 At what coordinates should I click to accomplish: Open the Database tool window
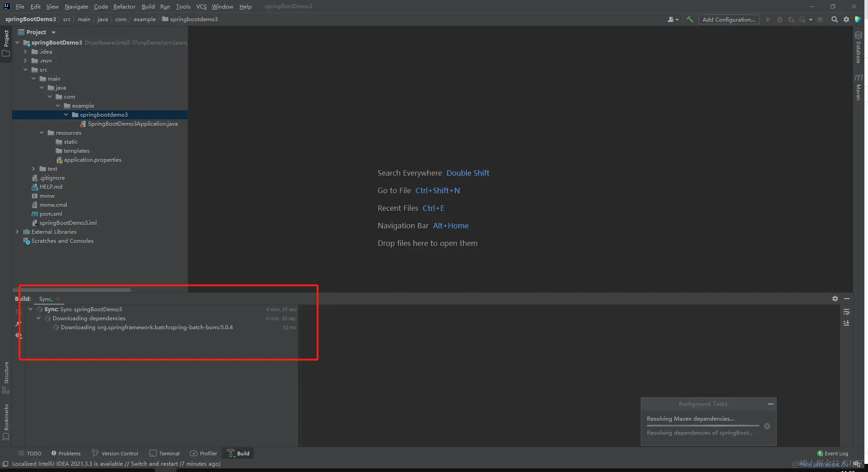(x=859, y=47)
